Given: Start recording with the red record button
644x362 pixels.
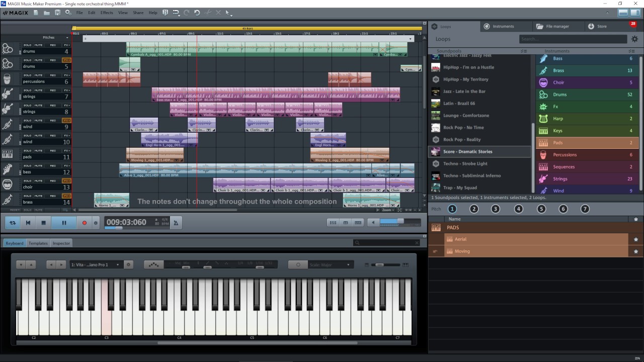Looking at the screenshot, I should (x=85, y=223).
